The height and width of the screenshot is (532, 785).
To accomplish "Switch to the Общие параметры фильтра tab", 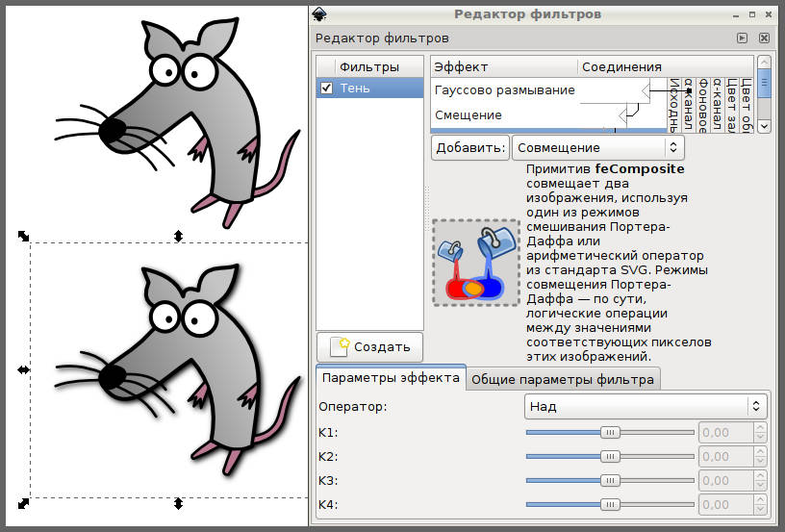I will pyautogui.click(x=563, y=379).
